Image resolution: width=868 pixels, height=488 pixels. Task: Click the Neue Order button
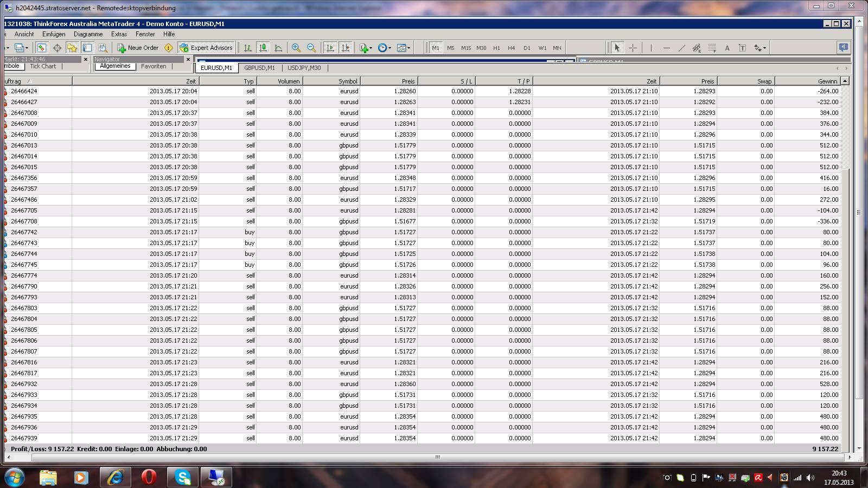[138, 48]
